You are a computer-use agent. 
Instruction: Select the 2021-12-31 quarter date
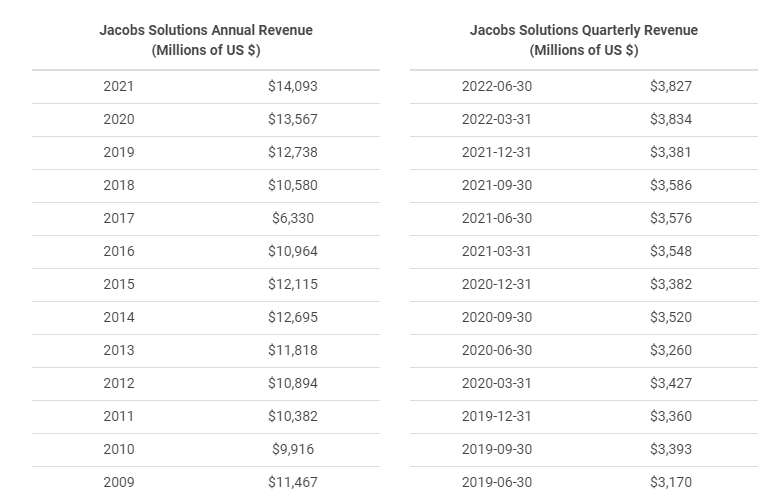[x=497, y=152]
